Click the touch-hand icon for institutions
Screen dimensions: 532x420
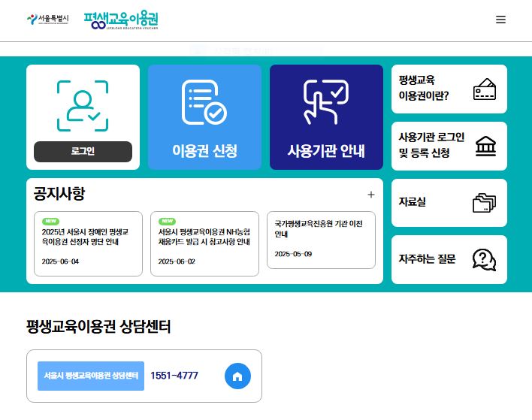coord(325,102)
